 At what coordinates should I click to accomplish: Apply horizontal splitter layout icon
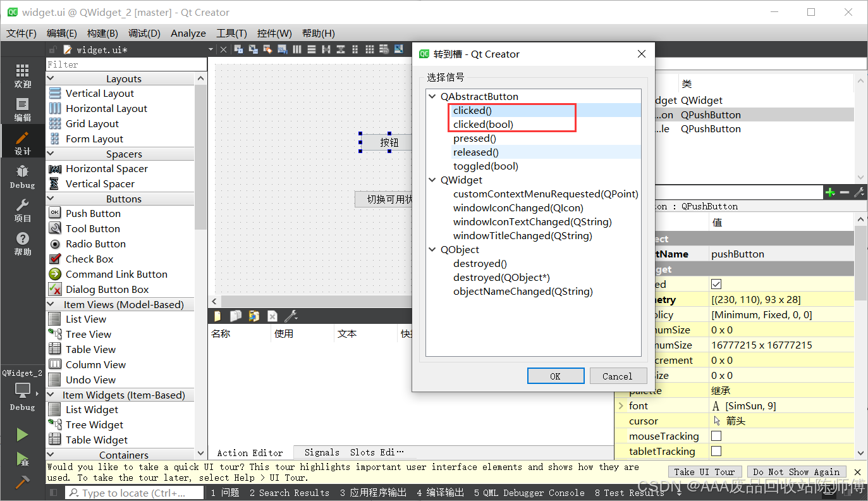point(326,49)
